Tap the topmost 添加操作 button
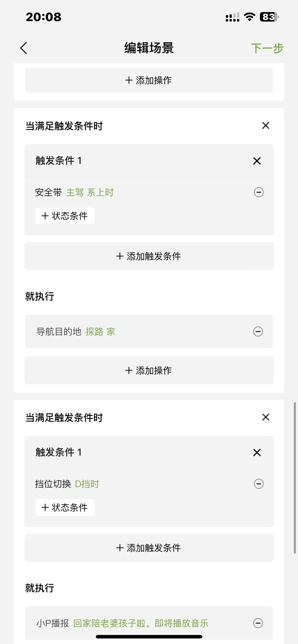The image size is (298, 644). point(149,80)
